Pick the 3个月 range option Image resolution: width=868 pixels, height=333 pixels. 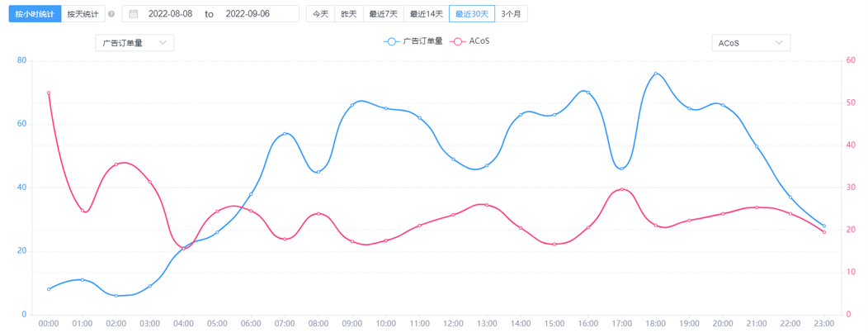pyautogui.click(x=512, y=14)
